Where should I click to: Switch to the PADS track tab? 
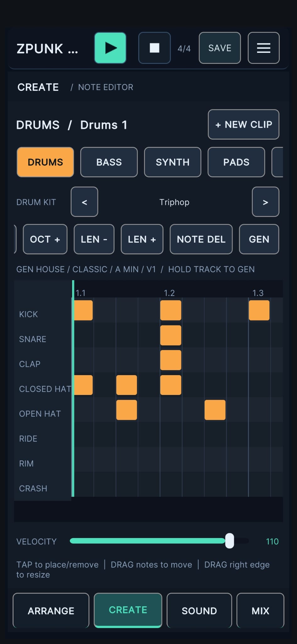(x=236, y=162)
